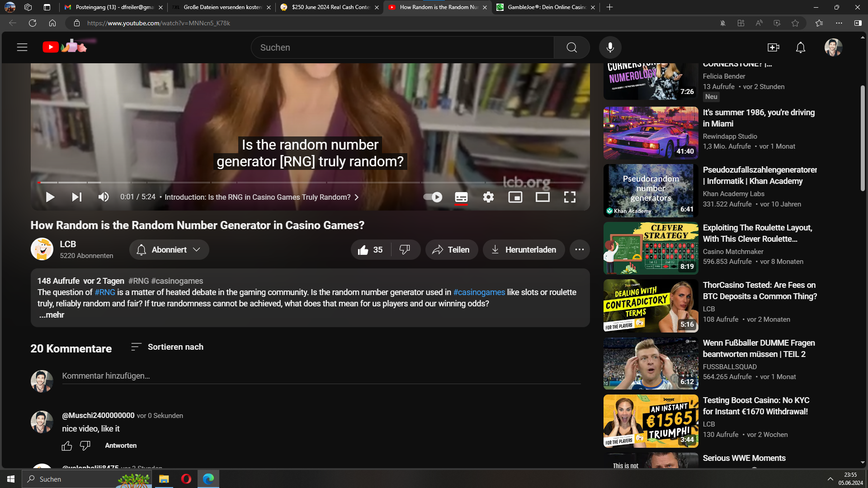This screenshot has width=868, height=488.
Task: Open more actions menu below video
Action: pos(580,250)
